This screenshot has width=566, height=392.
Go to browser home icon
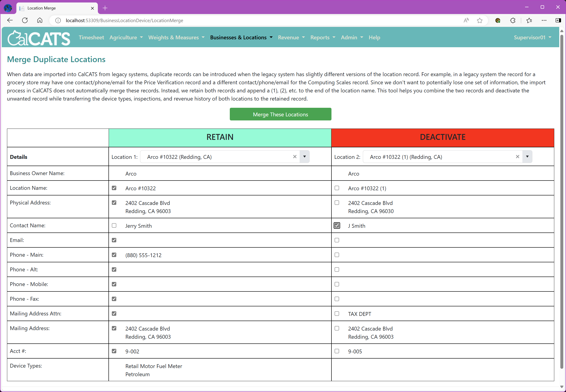(x=40, y=20)
